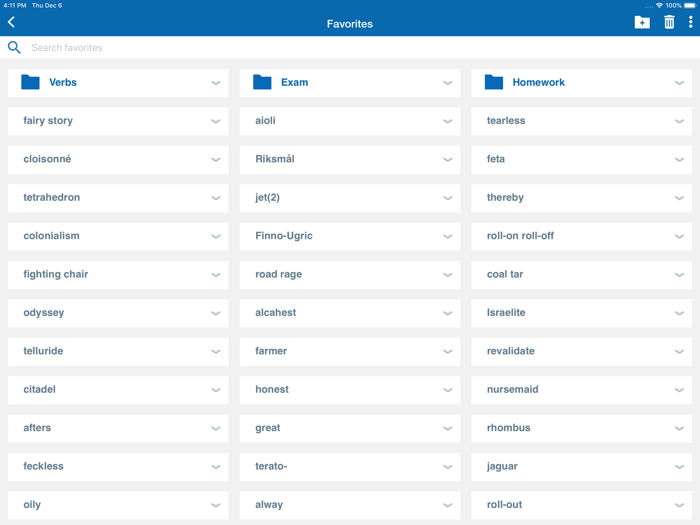Image resolution: width=700 pixels, height=525 pixels.
Task: Tap the 4:11 PM clock
Action: 15,5
